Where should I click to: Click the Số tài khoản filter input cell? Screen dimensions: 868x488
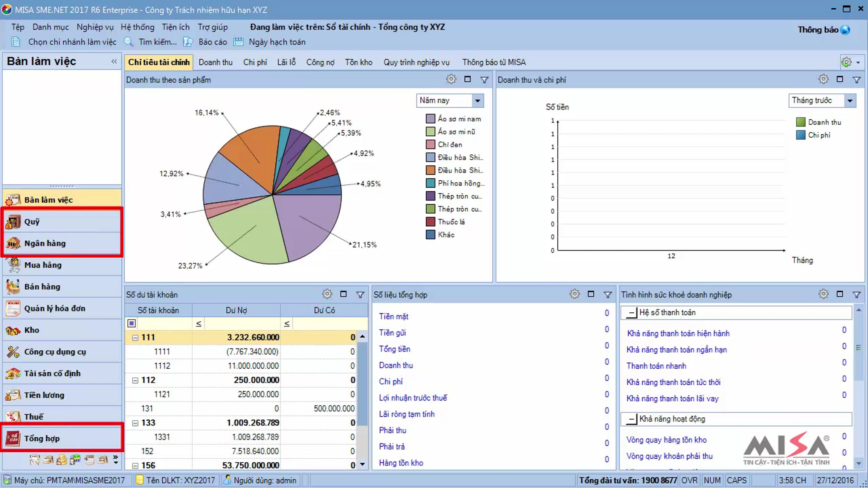[164, 324]
